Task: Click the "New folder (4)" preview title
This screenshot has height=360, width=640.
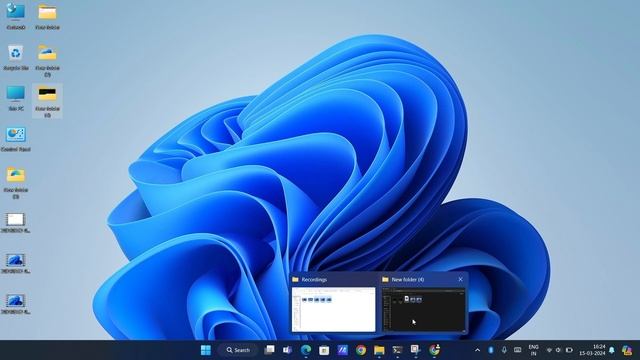Action: point(407,280)
